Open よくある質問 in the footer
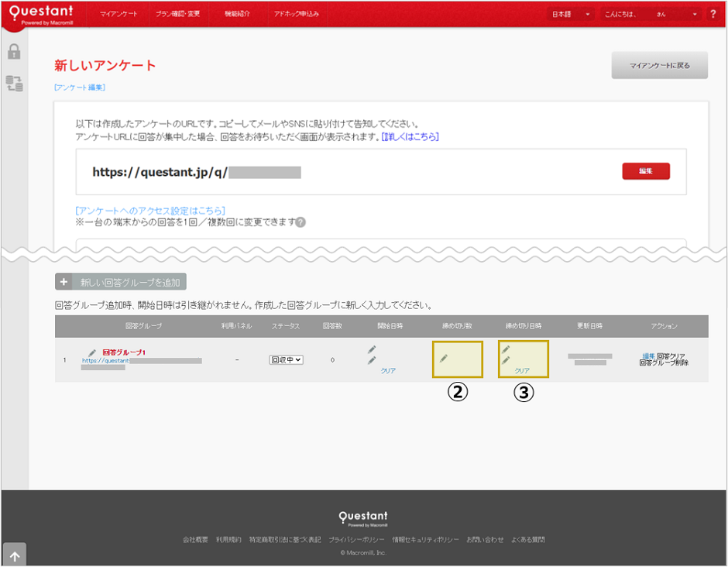Screen dimensions: 728x567 click(x=528, y=540)
